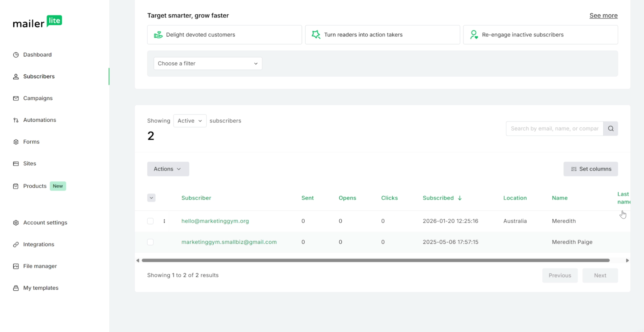Select the marketinggym.smallbiz@gmail.com row checkbox

[x=150, y=242]
